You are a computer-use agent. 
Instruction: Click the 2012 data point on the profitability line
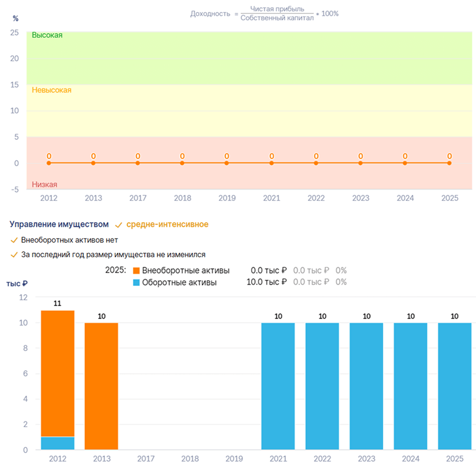[49, 163]
